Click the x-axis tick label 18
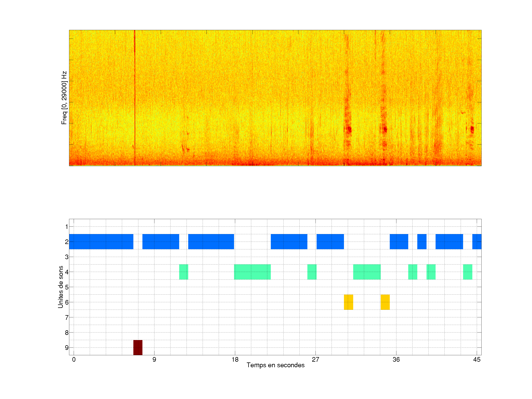Screen dimensions: 532x399 [235, 359]
